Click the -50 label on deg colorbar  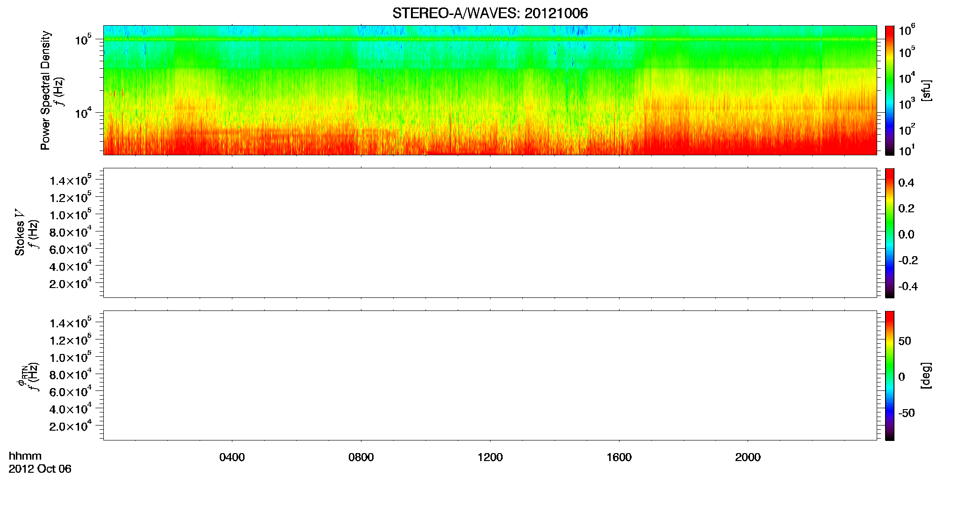[x=907, y=413]
